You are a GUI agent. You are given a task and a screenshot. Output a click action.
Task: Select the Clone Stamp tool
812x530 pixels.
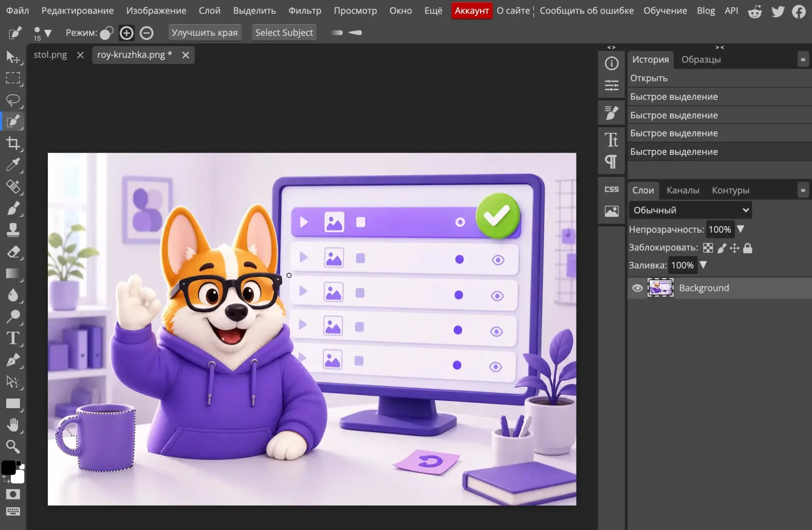tap(13, 230)
